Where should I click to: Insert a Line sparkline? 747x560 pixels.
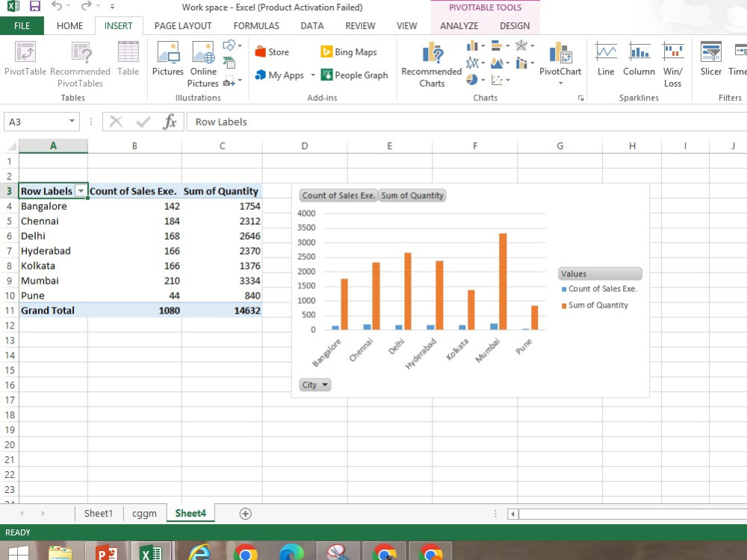click(605, 60)
